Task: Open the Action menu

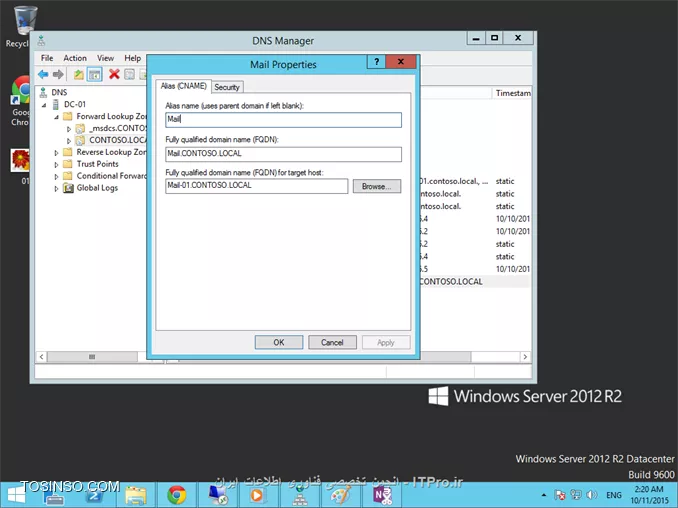Action: [75, 58]
